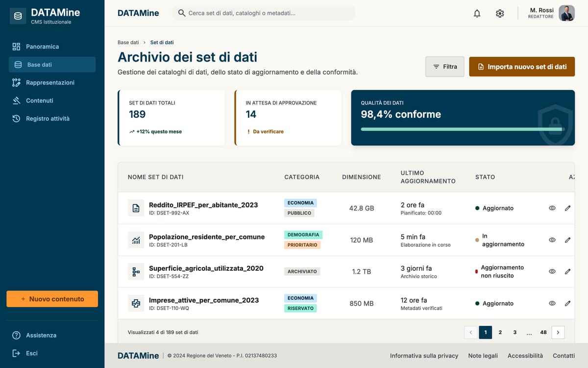
Task: Click the Nuovo contenuto button
Action: [x=52, y=299]
